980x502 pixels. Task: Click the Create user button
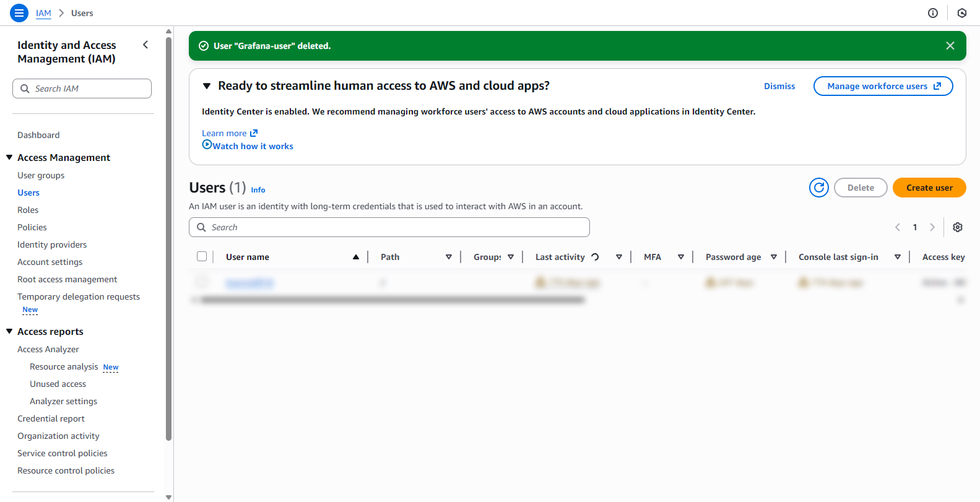point(929,188)
